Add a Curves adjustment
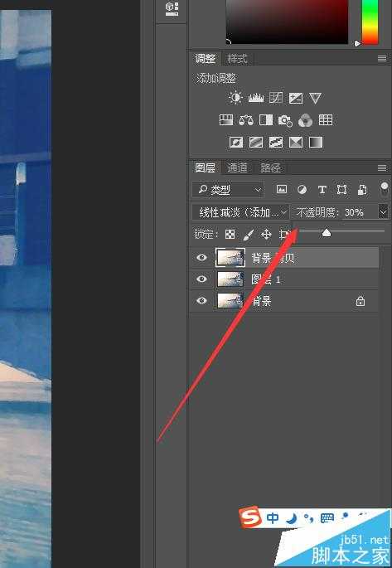Image resolution: width=392 pixels, height=568 pixels. coord(276,98)
